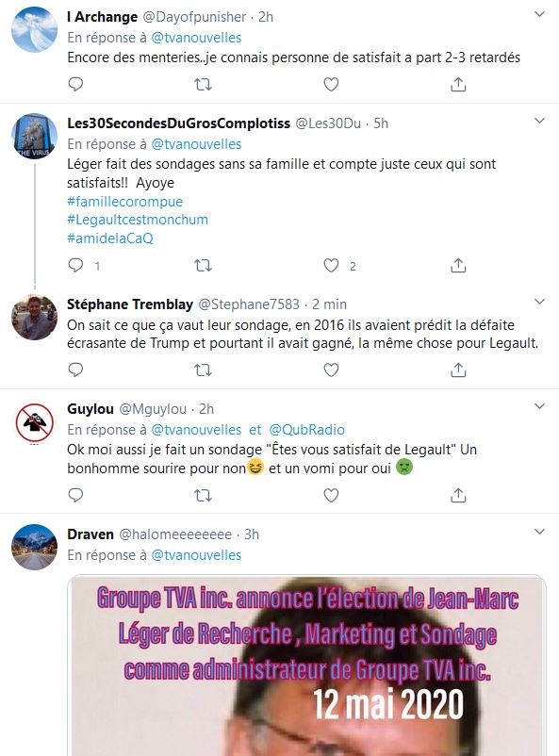Open chevron menu on Guylou's tweet

tap(540, 406)
